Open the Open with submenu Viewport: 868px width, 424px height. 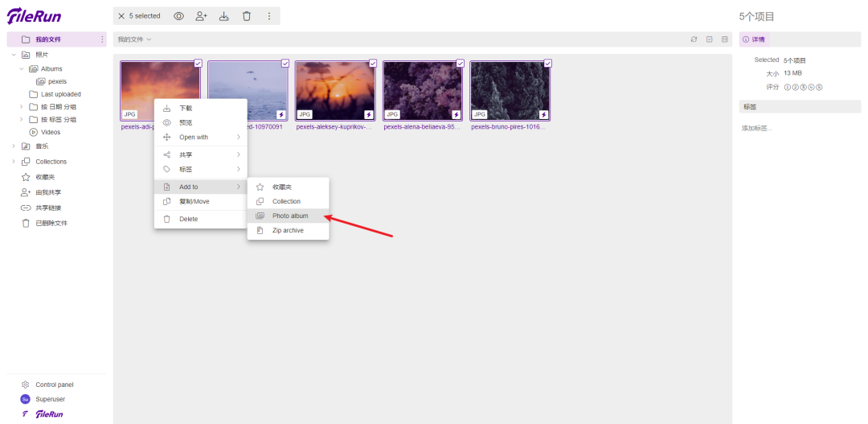pyautogui.click(x=200, y=137)
